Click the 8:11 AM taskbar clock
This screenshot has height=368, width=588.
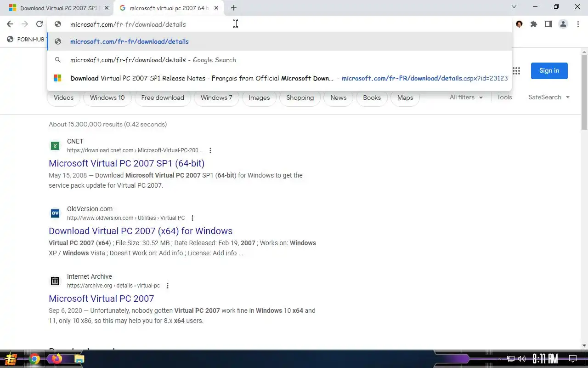tap(545, 359)
